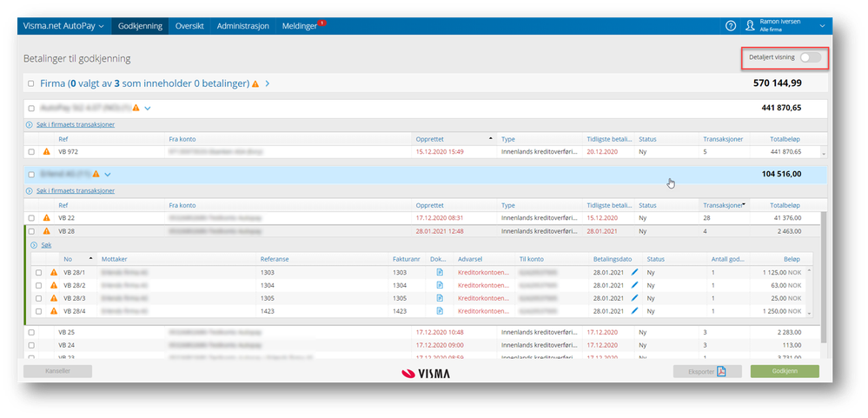Select the checkbox for VB 28/3
The height and width of the screenshot is (418, 868).
(39, 298)
